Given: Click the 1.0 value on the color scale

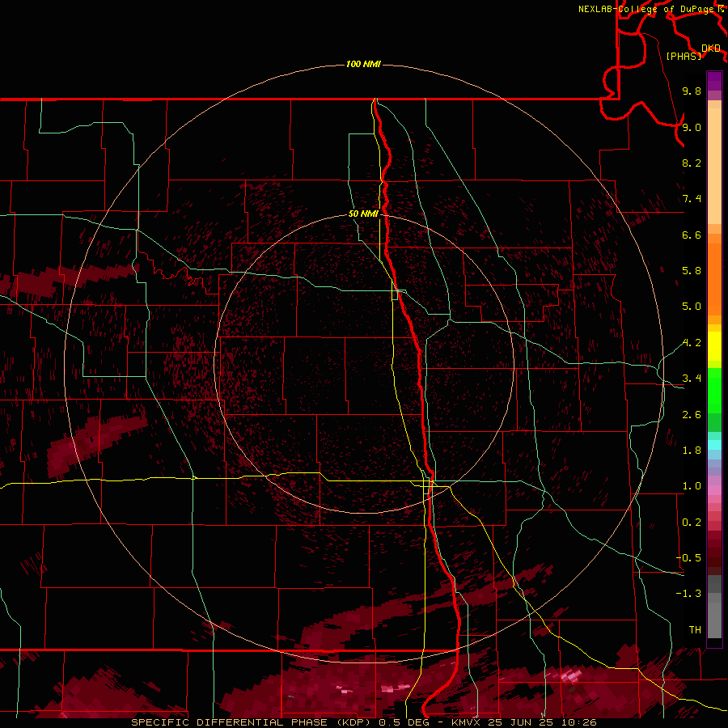Looking at the screenshot, I should [692, 486].
